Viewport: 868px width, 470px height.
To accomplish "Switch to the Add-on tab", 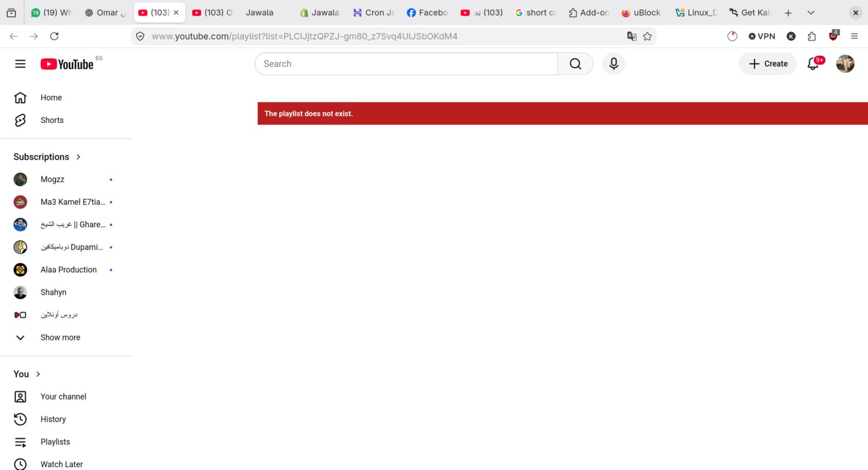I will (x=589, y=12).
